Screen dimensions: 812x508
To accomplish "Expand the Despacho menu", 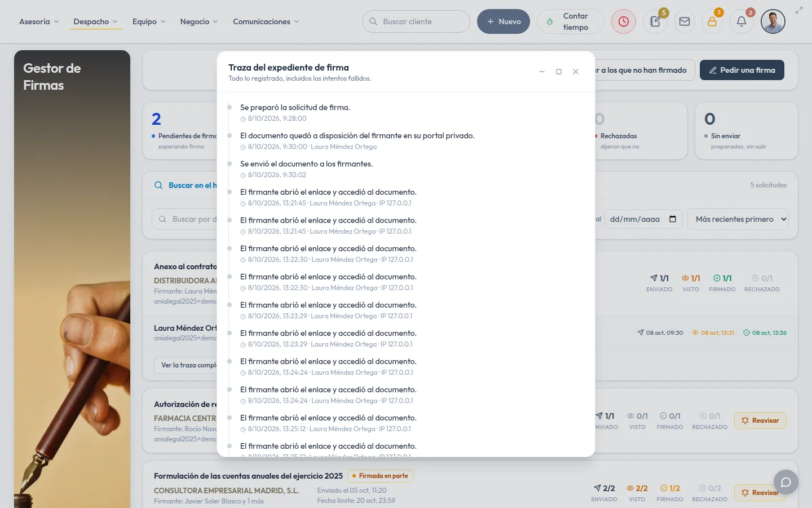I will pyautogui.click(x=96, y=21).
